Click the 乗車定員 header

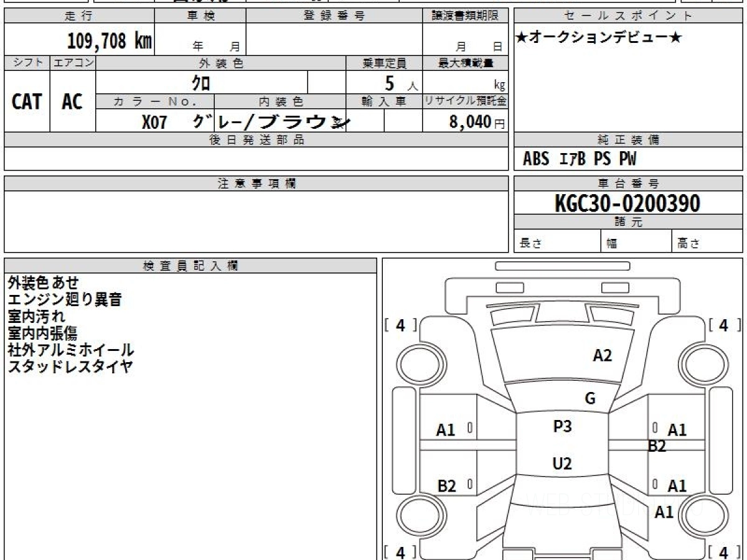pos(384,63)
